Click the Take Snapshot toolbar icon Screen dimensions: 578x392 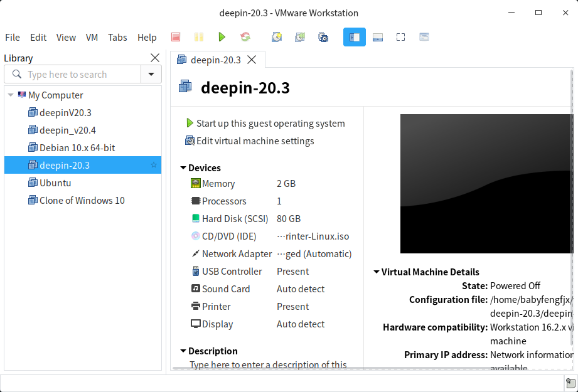(277, 38)
